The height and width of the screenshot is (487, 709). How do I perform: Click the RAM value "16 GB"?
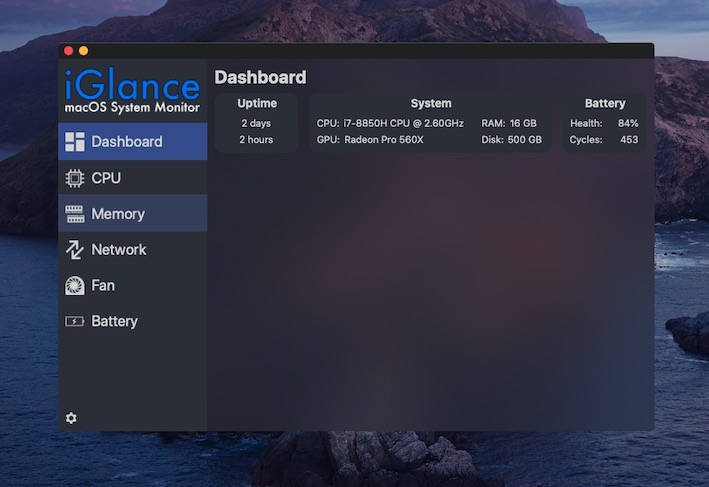pos(523,123)
